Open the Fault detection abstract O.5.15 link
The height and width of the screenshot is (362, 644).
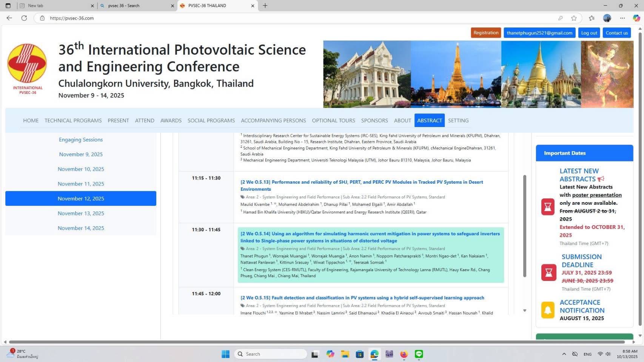tap(362, 298)
